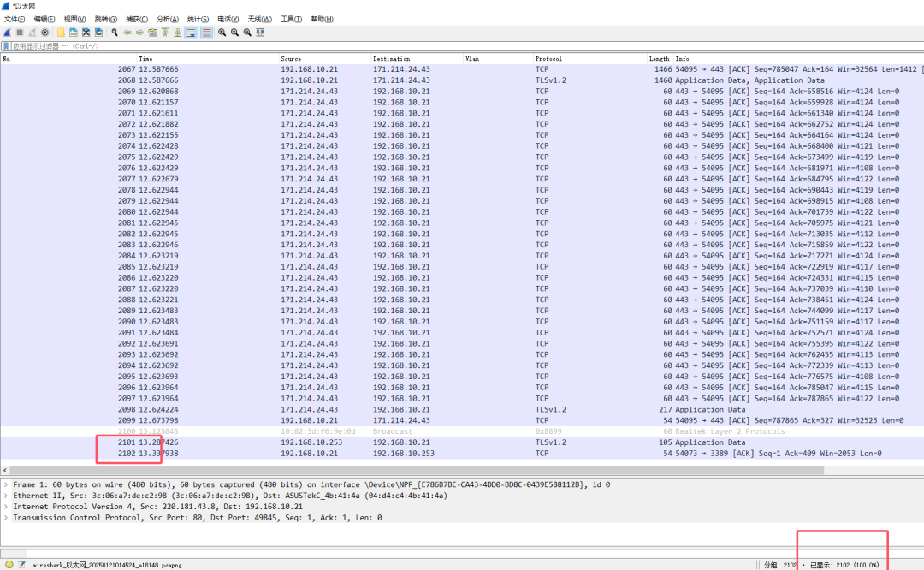Click the packet list horizontal scrollbar thumb
This screenshot has width=924, height=570.
tap(417, 471)
